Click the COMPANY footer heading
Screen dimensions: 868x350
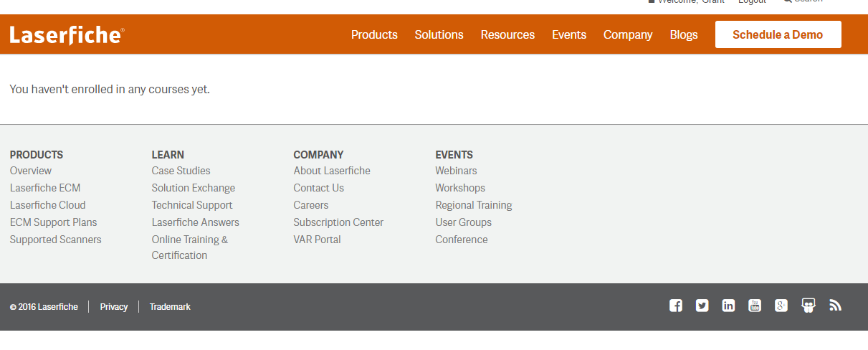(318, 154)
